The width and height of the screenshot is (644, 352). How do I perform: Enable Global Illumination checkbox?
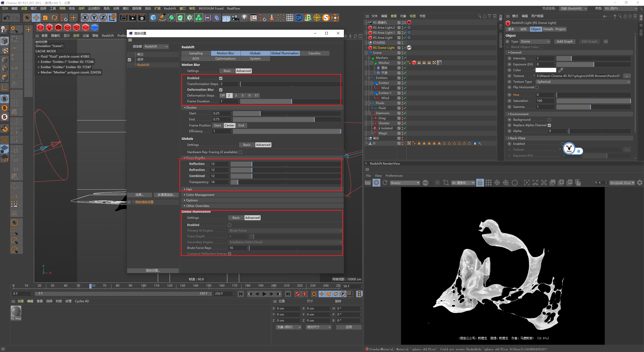(229, 225)
